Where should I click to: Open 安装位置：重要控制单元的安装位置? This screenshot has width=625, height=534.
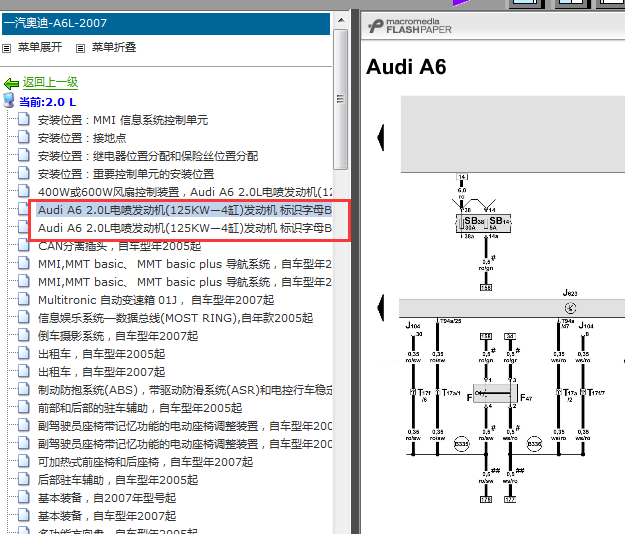tap(126, 174)
